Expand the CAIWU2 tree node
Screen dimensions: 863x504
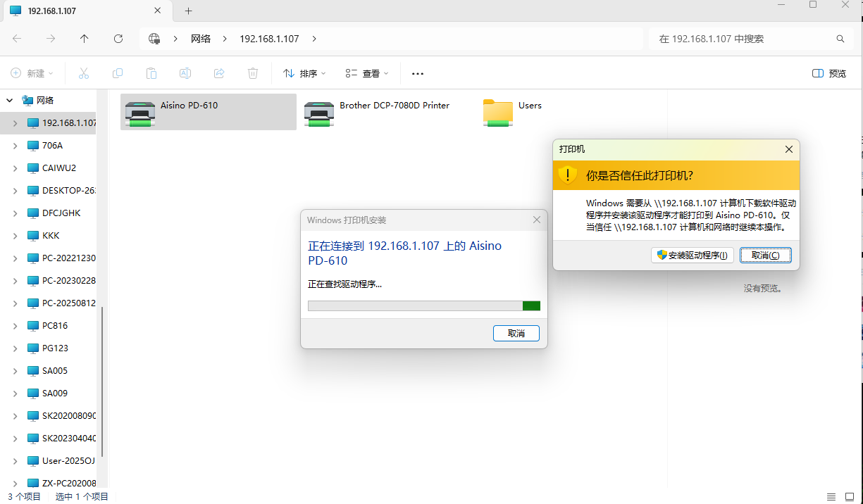pyautogui.click(x=15, y=168)
